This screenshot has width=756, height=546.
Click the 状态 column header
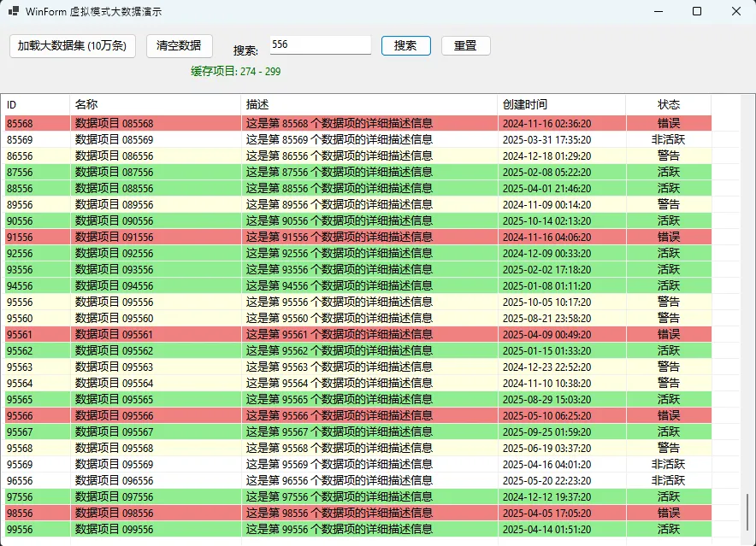click(x=668, y=104)
